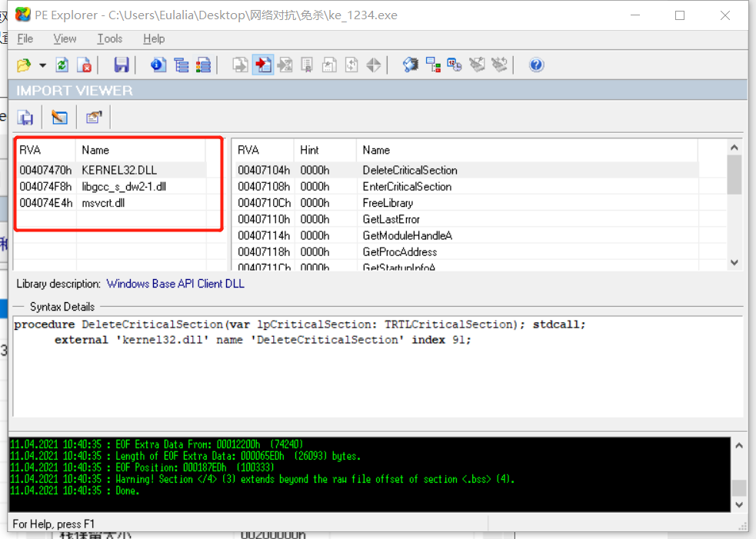756x539 pixels.
Task: Open the Help menu
Action: pos(154,39)
